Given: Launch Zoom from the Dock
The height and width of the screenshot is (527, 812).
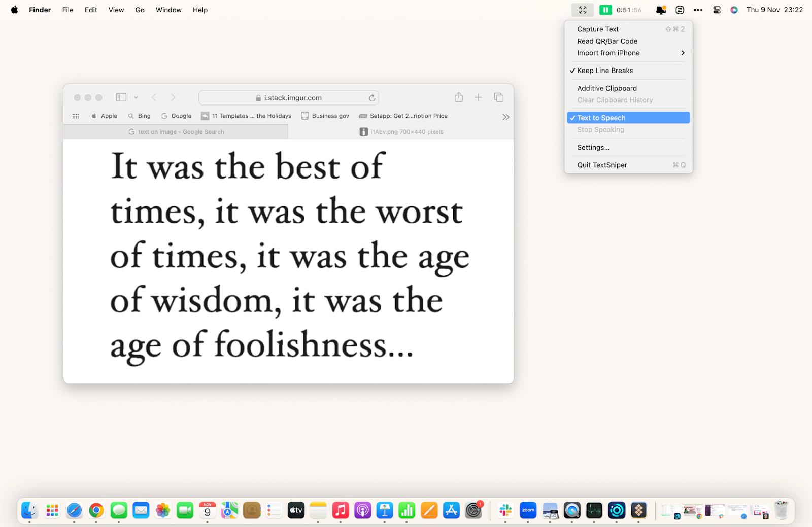Looking at the screenshot, I should coord(528,510).
